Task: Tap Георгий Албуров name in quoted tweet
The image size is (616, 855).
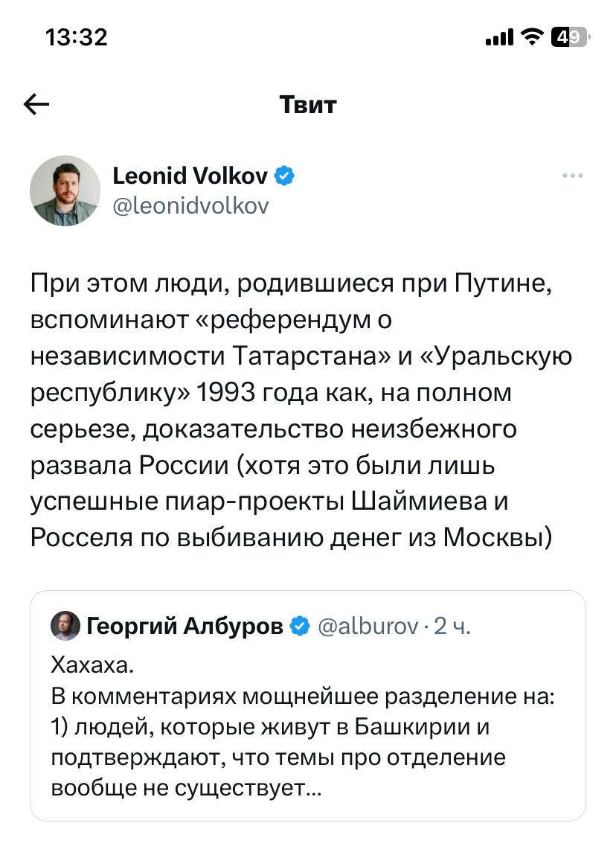Action: pyautogui.click(x=185, y=627)
